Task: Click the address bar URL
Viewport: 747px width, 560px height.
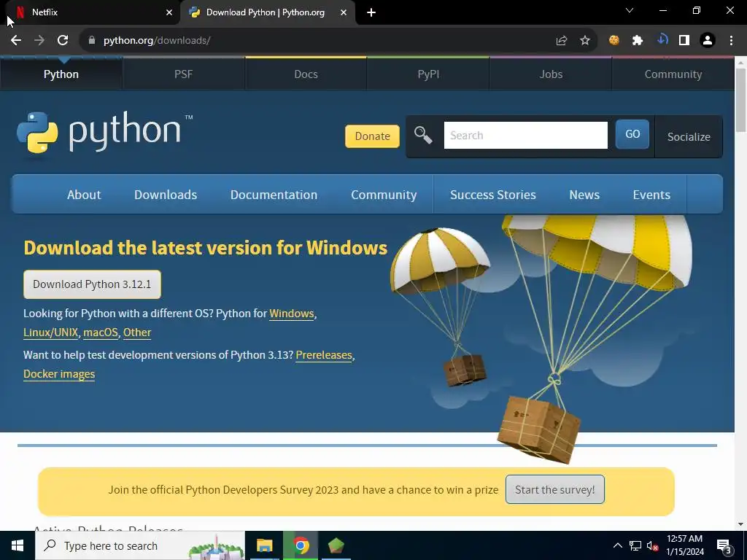Action: [x=158, y=41]
